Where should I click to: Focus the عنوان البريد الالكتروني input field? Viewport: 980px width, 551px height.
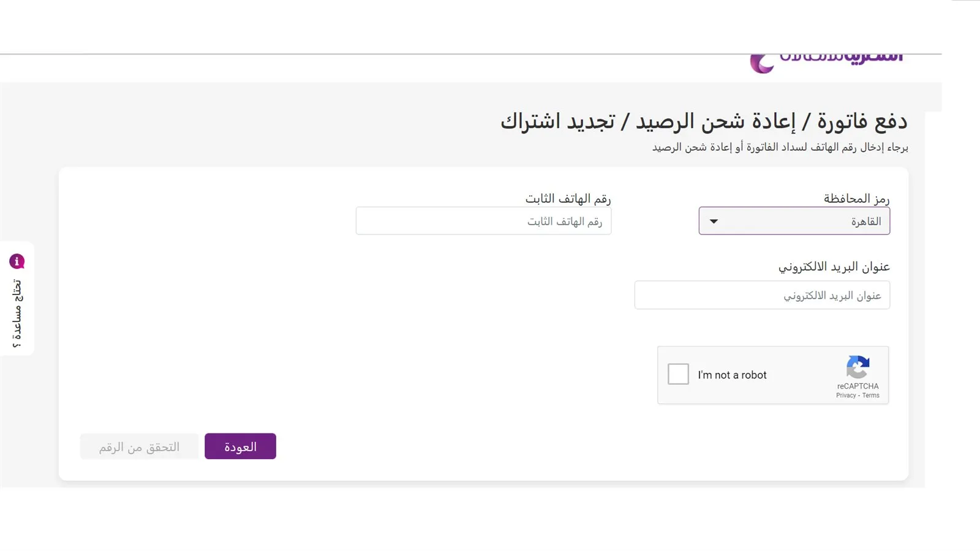point(762,295)
